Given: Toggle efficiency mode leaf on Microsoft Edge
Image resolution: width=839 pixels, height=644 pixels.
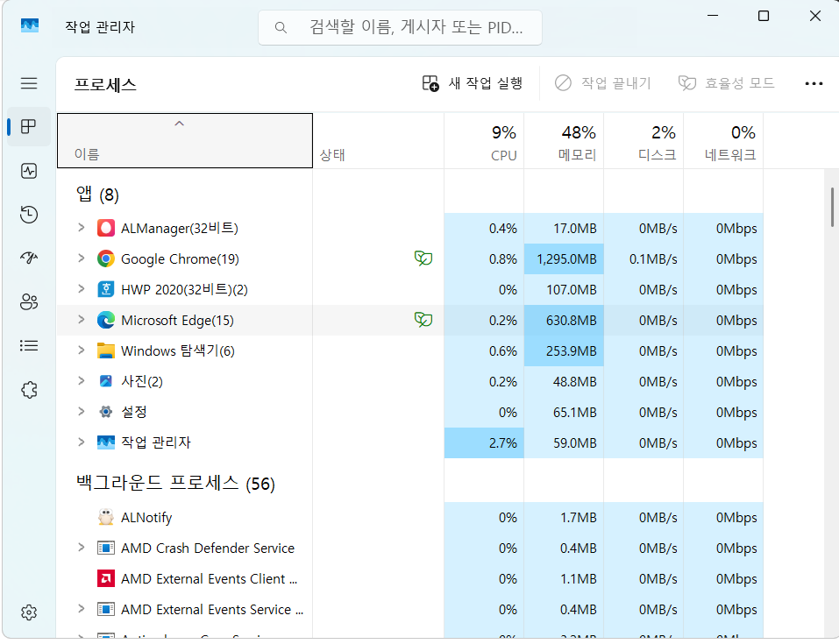Looking at the screenshot, I should pyautogui.click(x=423, y=320).
